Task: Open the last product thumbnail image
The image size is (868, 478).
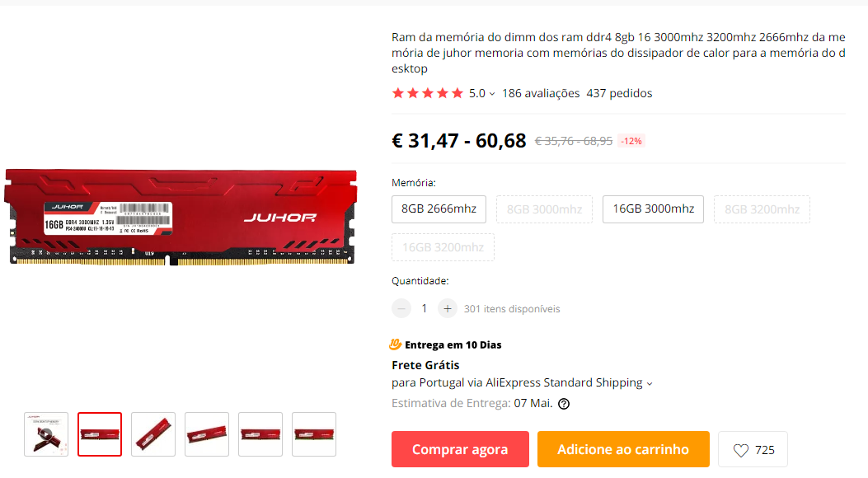Action: [x=314, y=434]
